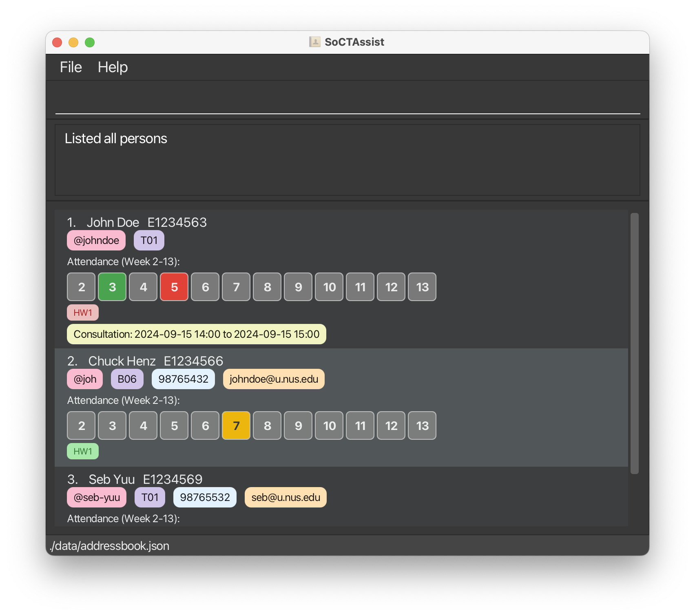Click Chuck Henz's B06 tutorial tag
This screenshot has height=616, width=695.
point(127,379)
